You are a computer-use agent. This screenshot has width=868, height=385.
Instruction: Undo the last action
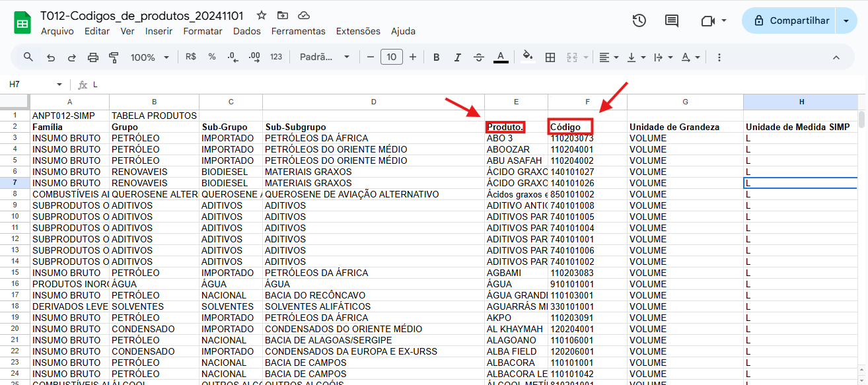point(51,57)
